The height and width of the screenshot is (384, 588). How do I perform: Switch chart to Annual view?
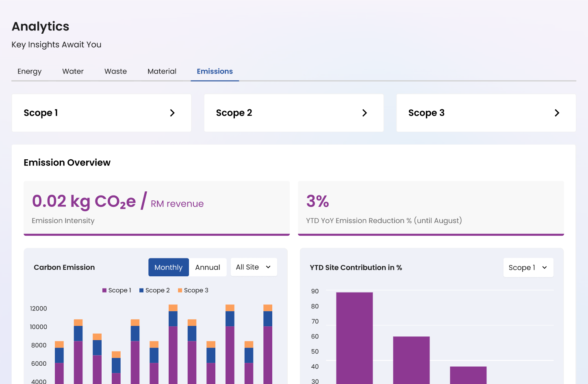pyautogui.click(x=207, y=267)
